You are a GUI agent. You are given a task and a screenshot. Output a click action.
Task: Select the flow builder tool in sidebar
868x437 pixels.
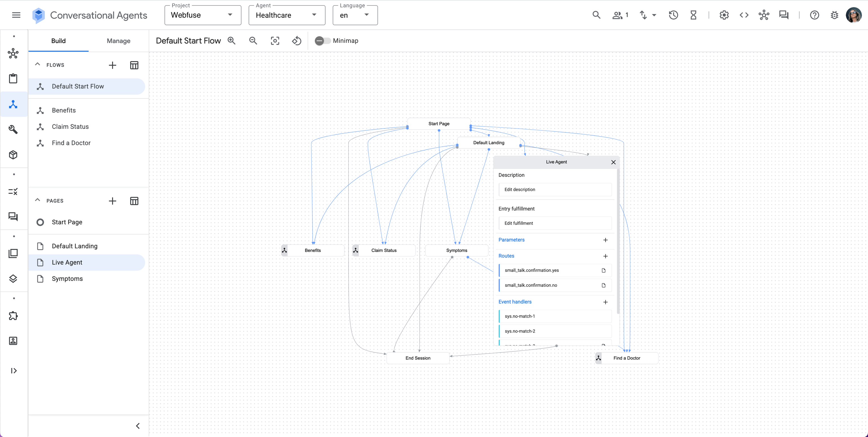tap(13, 105)
